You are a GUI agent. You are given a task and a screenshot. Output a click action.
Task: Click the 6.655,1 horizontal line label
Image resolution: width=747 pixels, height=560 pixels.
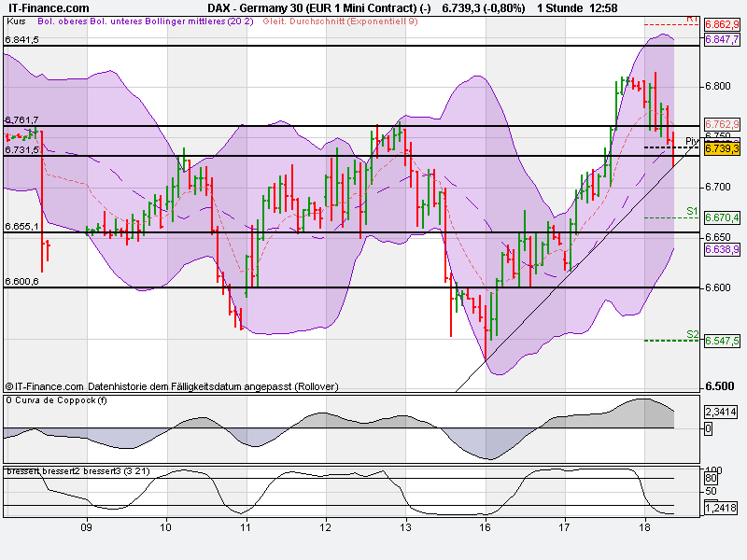coord(21,226)
